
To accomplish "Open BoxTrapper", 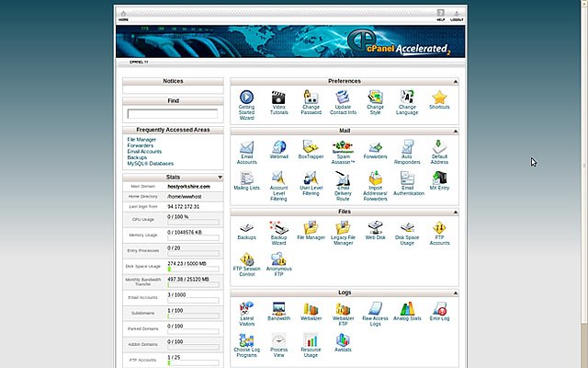I will pyautogui.click(x=311, y=150).
